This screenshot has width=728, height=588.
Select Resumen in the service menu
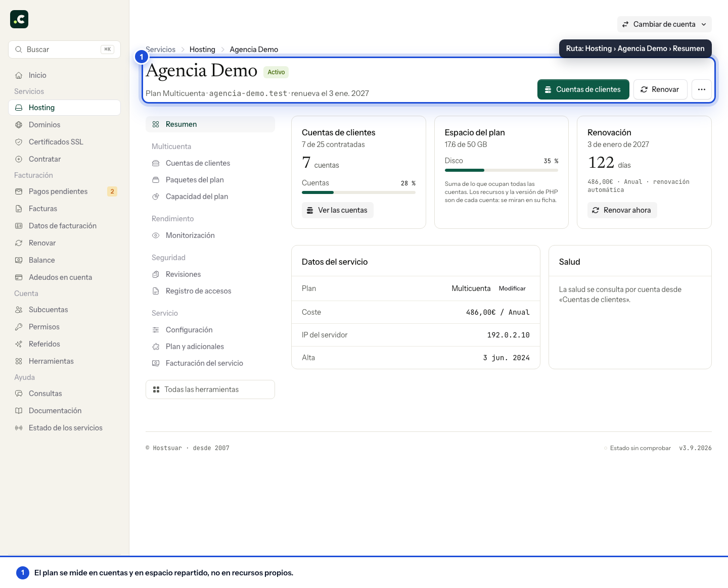pyautogui.click(x=210, y=124)
